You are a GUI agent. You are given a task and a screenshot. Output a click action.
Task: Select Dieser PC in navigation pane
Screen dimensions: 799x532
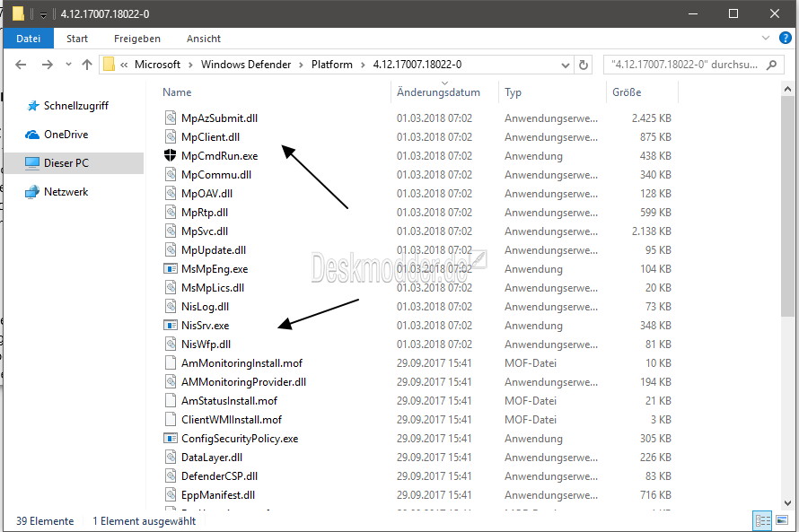(x=66, y=163)
